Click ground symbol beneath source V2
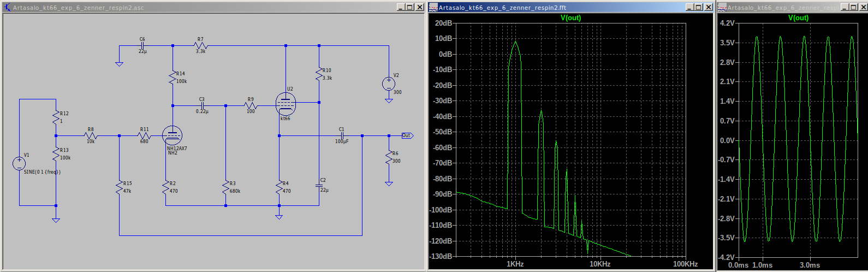The image size is (868, 272). pyautogui.click(x=389, y=100)
